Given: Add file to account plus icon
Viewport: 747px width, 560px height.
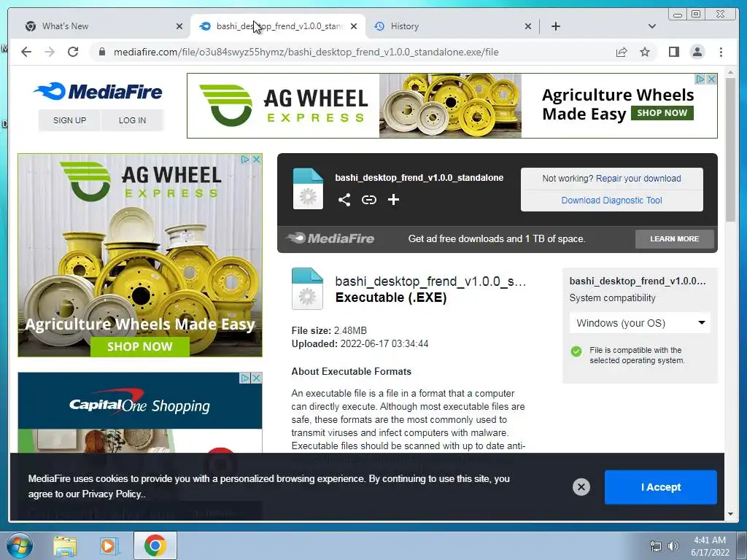Looking at the screenshot, I should 393,200.
